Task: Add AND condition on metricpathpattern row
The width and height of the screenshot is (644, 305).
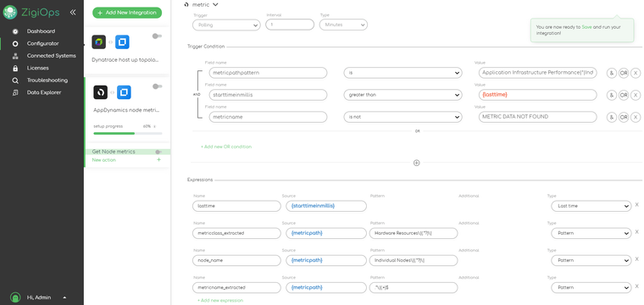Action: (x=612, y=73)
